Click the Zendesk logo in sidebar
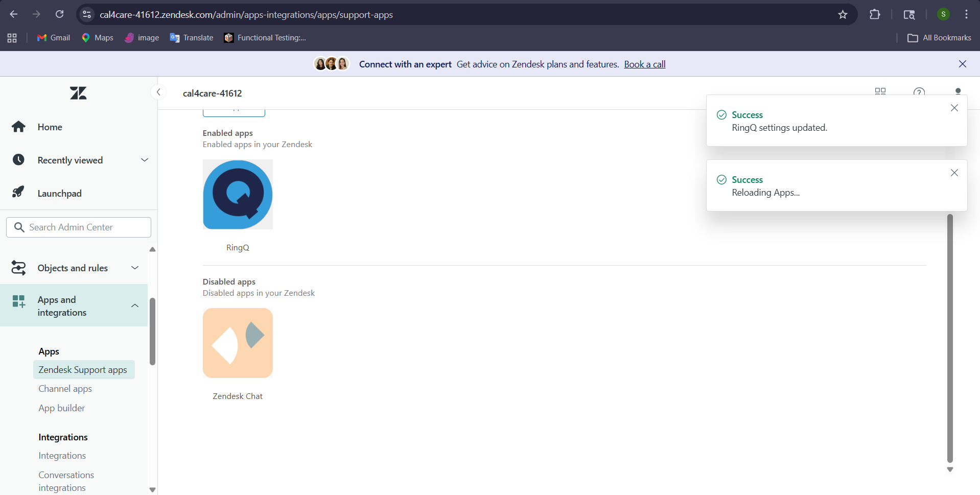 [78, 93]
